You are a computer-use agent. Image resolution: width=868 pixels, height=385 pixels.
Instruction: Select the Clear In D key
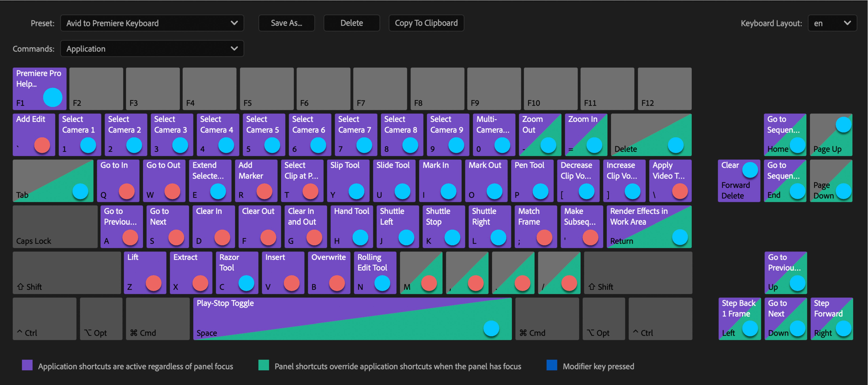click(214, 227)
